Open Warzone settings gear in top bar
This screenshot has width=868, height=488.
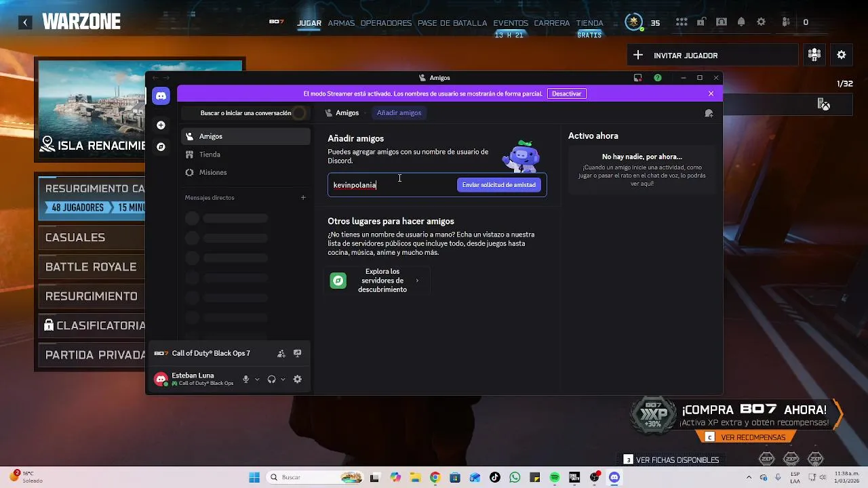click(x=761, y=22)
